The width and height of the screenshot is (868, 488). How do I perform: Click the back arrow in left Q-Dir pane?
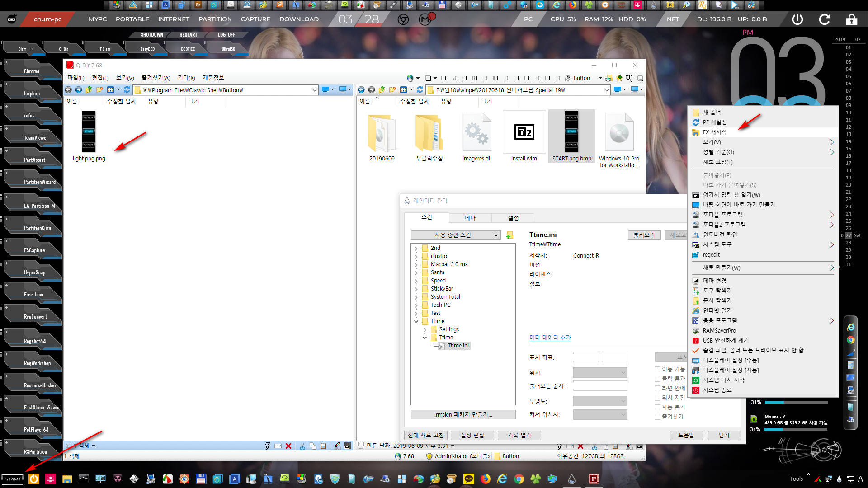click(68, 90)
